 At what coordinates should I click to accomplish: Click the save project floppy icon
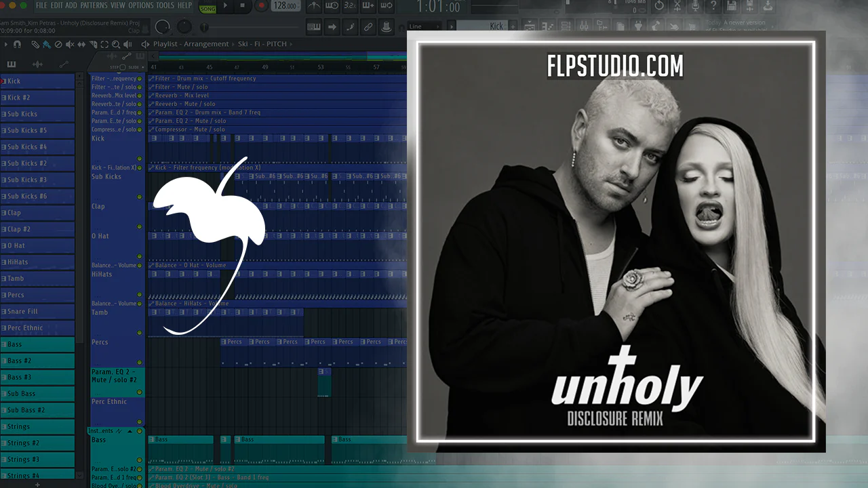(732, 6)
